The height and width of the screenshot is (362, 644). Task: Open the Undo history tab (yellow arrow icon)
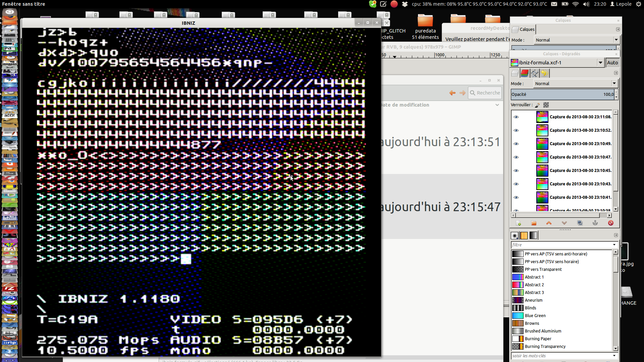(544, 73)
